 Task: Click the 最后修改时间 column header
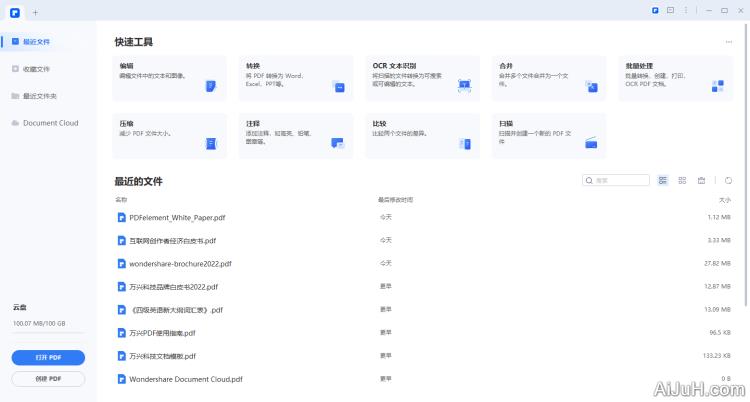[x=395, y=200]
